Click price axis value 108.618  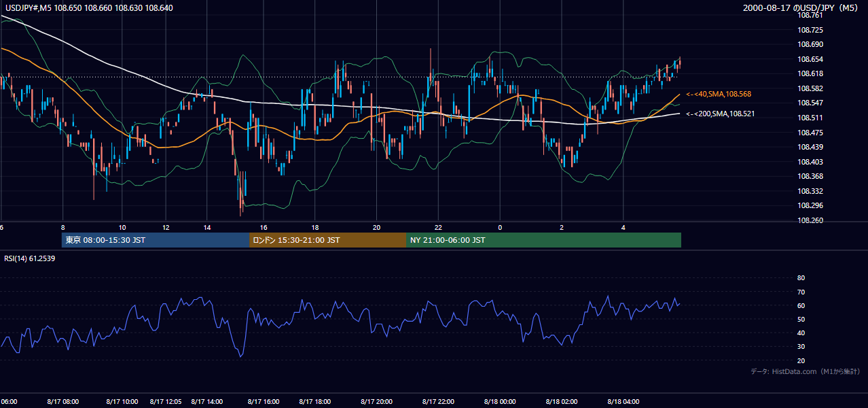810,73
